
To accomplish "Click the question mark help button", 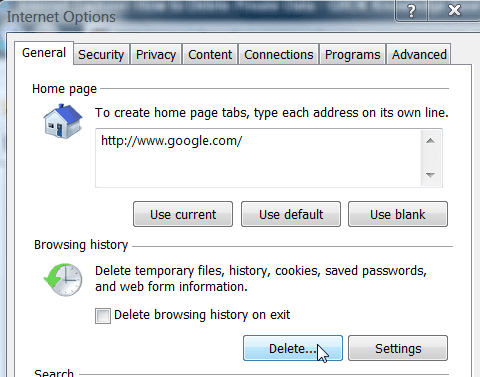I will (x=411, y=11).
